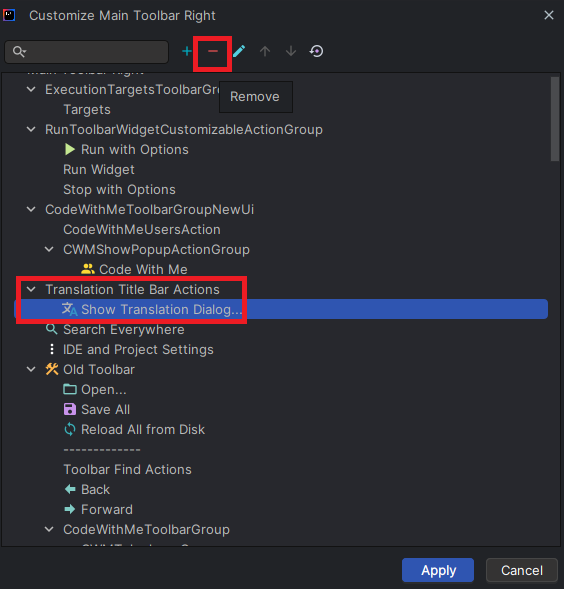The image size is (564, 589).
Task: Select Show Translation Dialog... row
Action: coord(281,309)
